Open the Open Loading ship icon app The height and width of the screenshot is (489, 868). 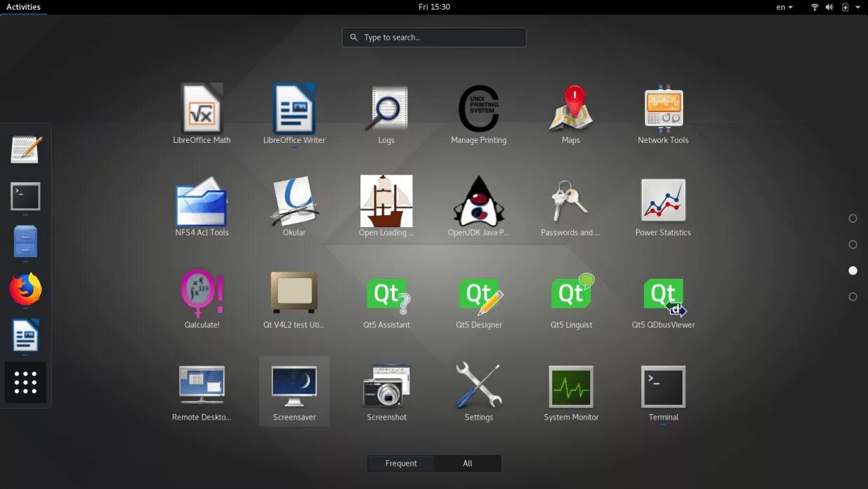point(386,207)
